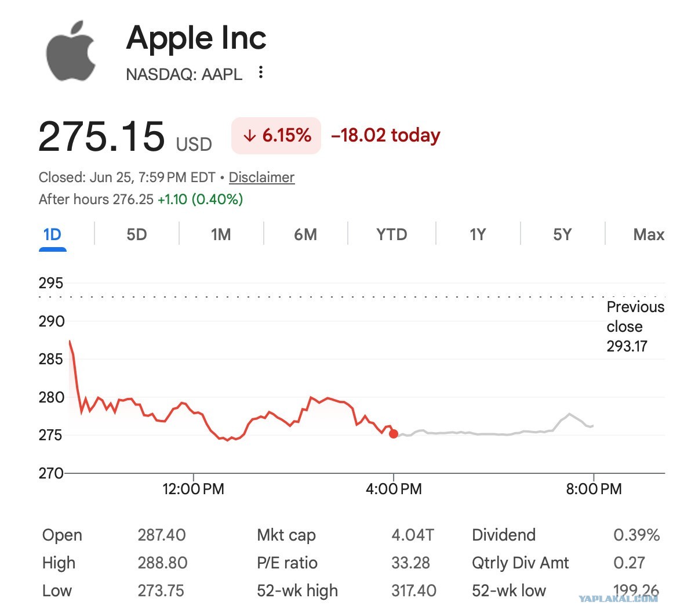The width and height of the screenshot is (673, 616).
Task: Click the red closing price dot on chart
Action: point(394,434)
